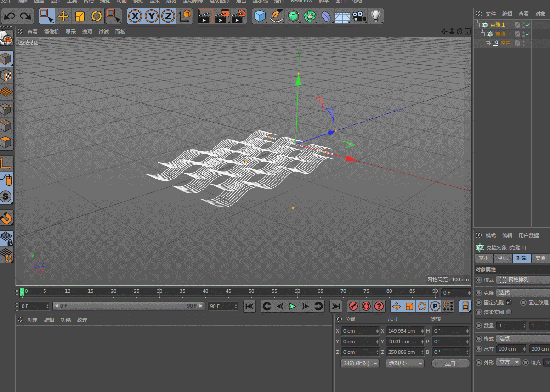Select the Rotate tool in top toolbar
Viewport: 550px width, 392px height.
click(96, 17)
